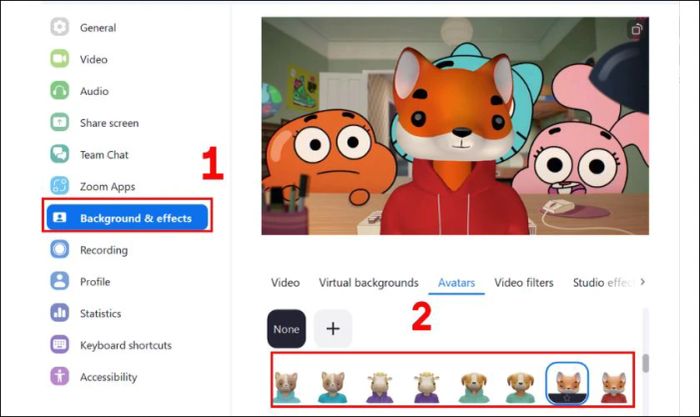700x417 pixels.
Task: Click the Audio headphones sidebar icon
Action: [x=59, y=91]
